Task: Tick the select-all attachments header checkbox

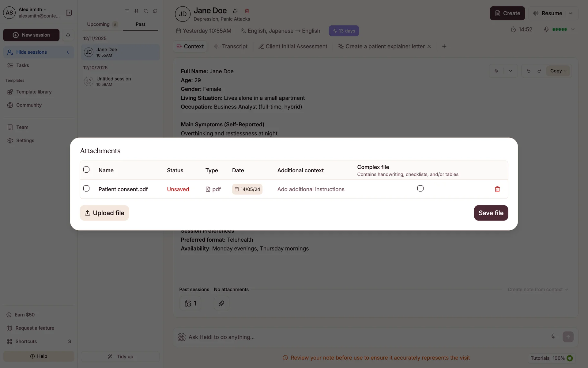Action: pyautogui.click(x=86, y=170)
